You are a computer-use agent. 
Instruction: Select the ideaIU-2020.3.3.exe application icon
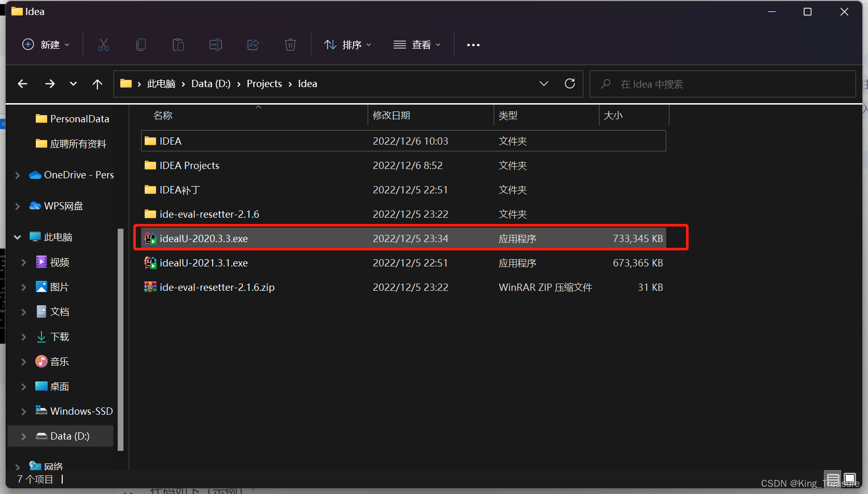pyautogui.click(x=150, y=238)
